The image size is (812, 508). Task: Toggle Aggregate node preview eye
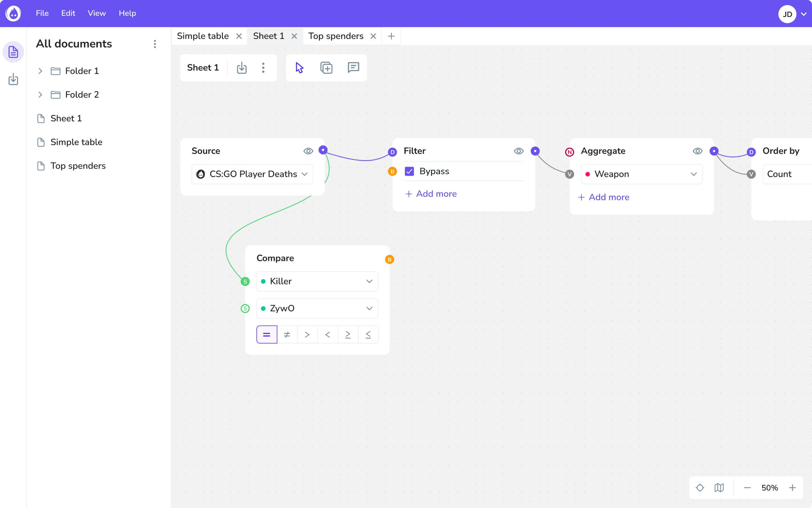[697, 151]
